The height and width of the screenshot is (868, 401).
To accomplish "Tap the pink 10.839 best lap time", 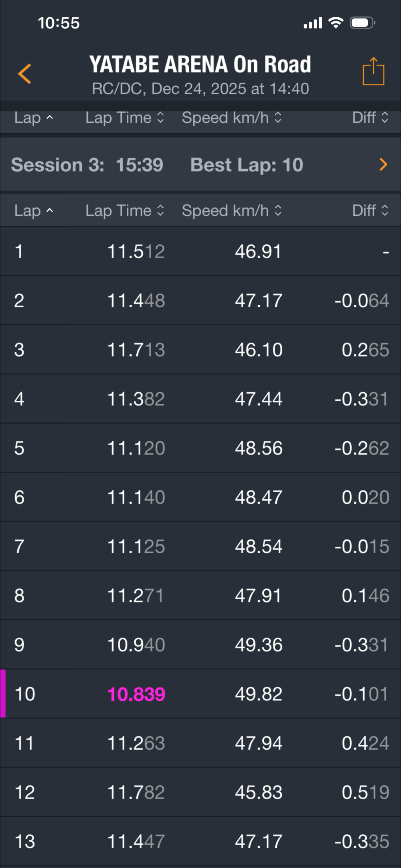I will tap(136, 694).
